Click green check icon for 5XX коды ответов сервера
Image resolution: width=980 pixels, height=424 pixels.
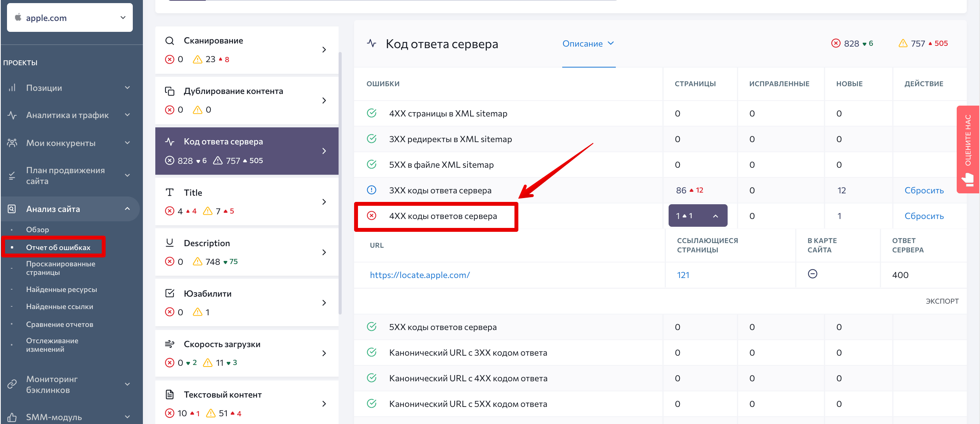372,327
